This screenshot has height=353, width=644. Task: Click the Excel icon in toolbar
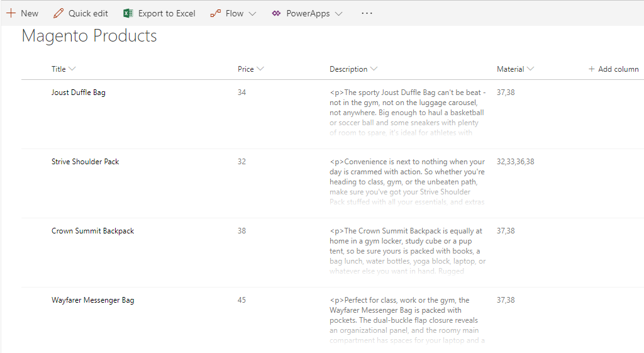tap(128, 13)
